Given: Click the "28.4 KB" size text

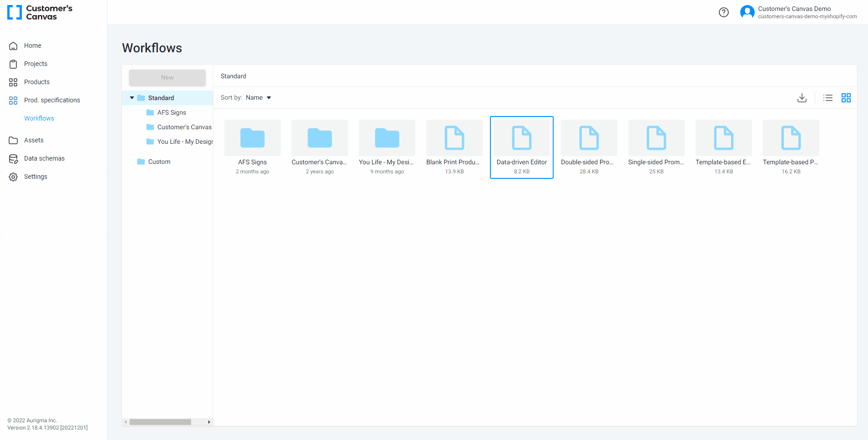Looking at the screenshot, I should [589, 172].
